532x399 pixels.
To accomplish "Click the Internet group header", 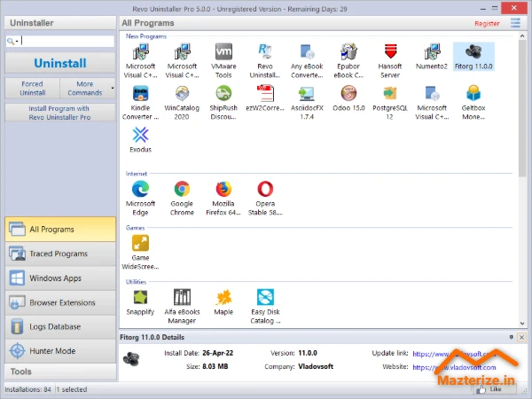I will (137, 174).
